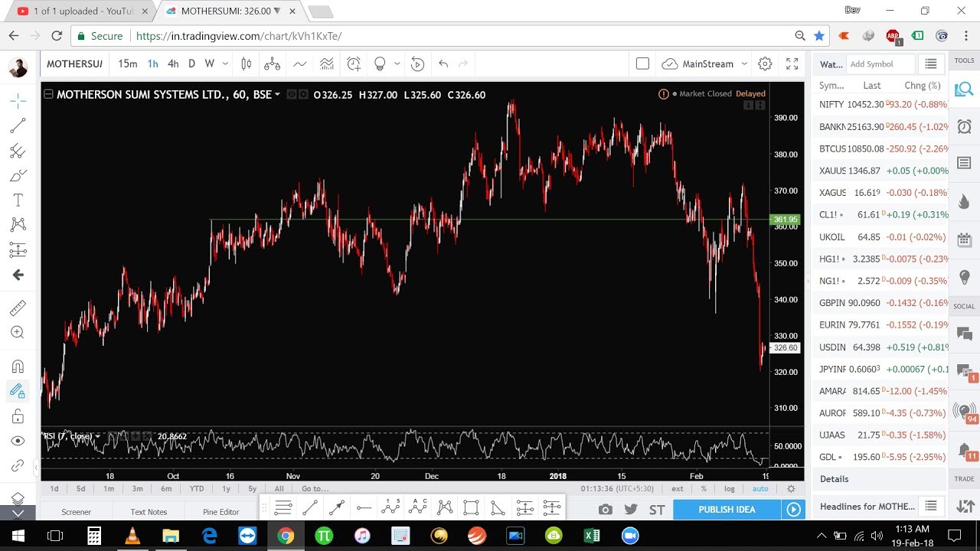The width and height of the screenshot is (980, 551).
Task: Collapse the chart legend minus box
Action: (x=48, y=95)
